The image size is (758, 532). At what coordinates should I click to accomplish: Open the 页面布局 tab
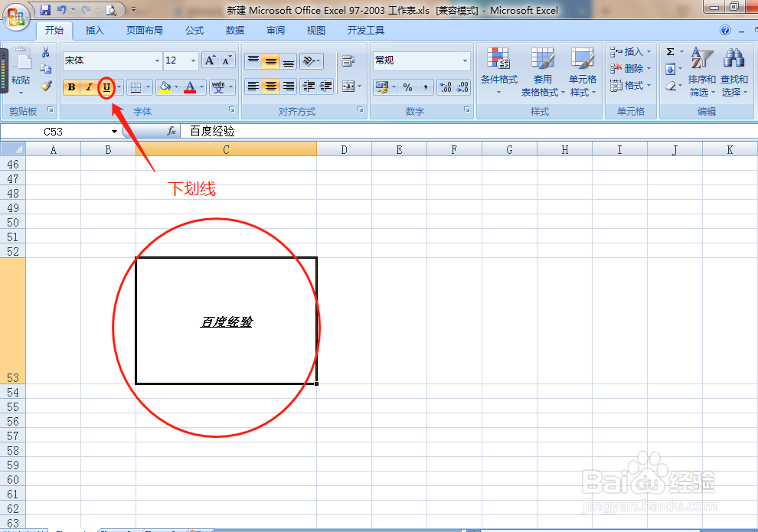pos(145,31)
